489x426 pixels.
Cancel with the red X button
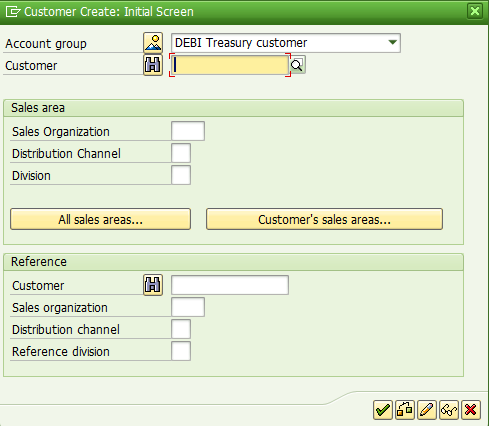pyautogui.click(x=471, y=410)
